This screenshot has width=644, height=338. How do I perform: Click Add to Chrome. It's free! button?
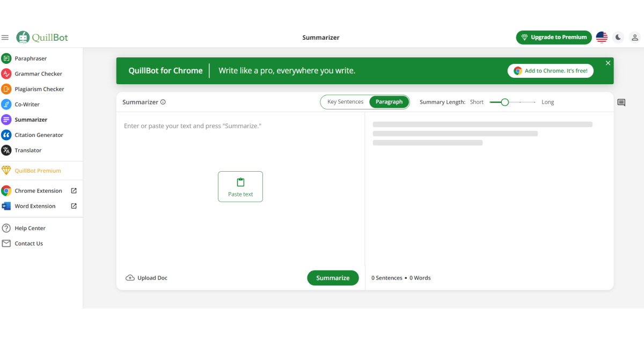[x=551, y=71]
